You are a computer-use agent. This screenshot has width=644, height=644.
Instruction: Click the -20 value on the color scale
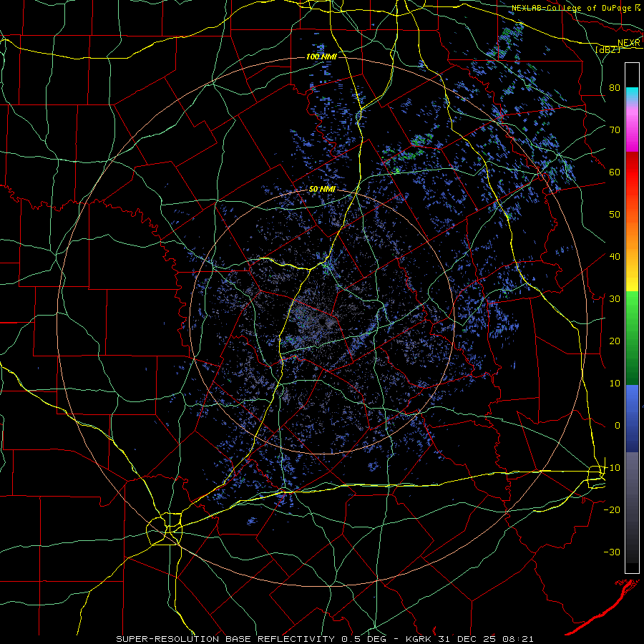612,509
